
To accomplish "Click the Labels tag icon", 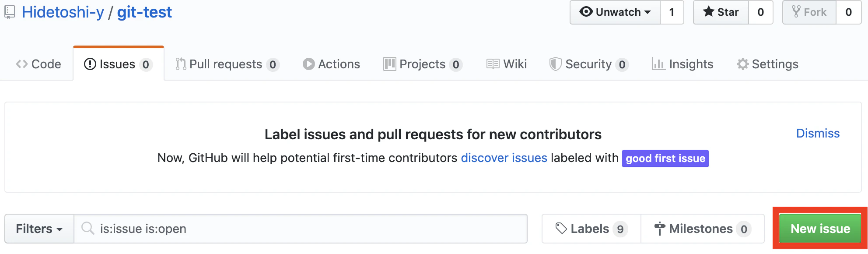I will (x=561, y=228).
